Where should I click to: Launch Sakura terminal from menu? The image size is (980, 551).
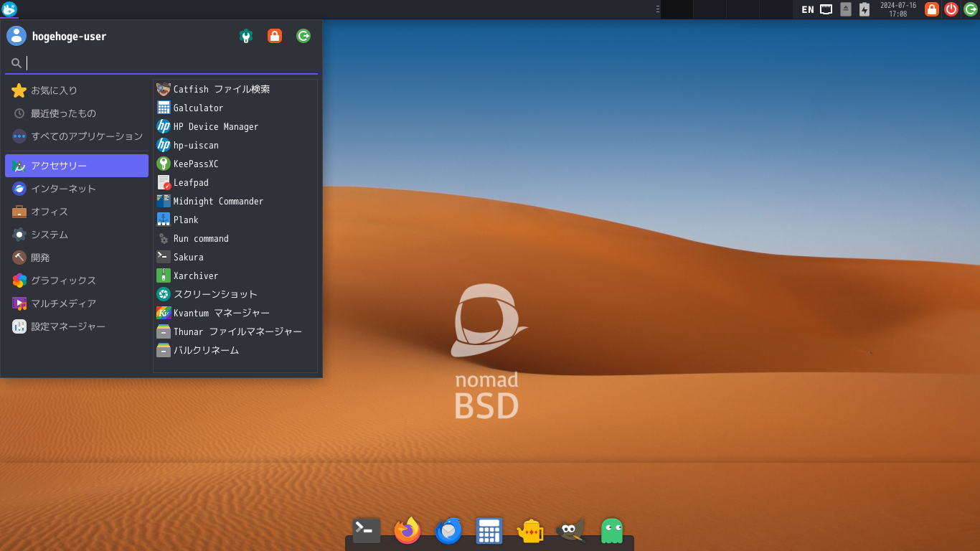coord(235,257)
